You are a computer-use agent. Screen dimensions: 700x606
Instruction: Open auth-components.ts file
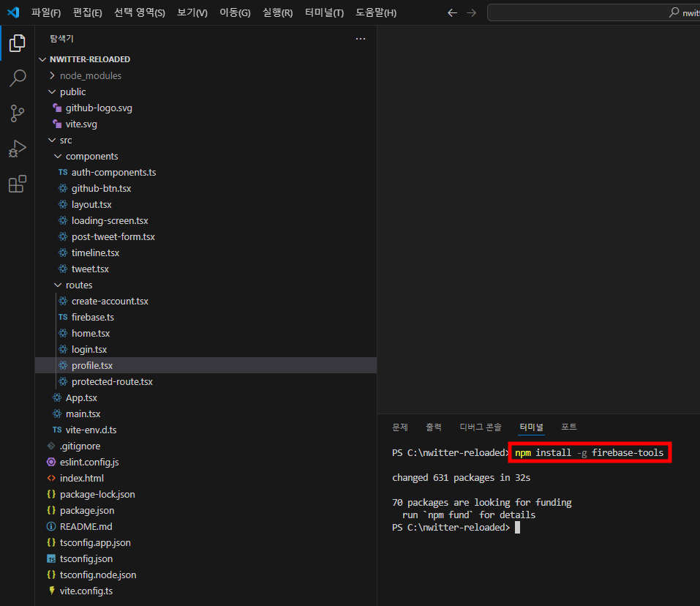206,172
